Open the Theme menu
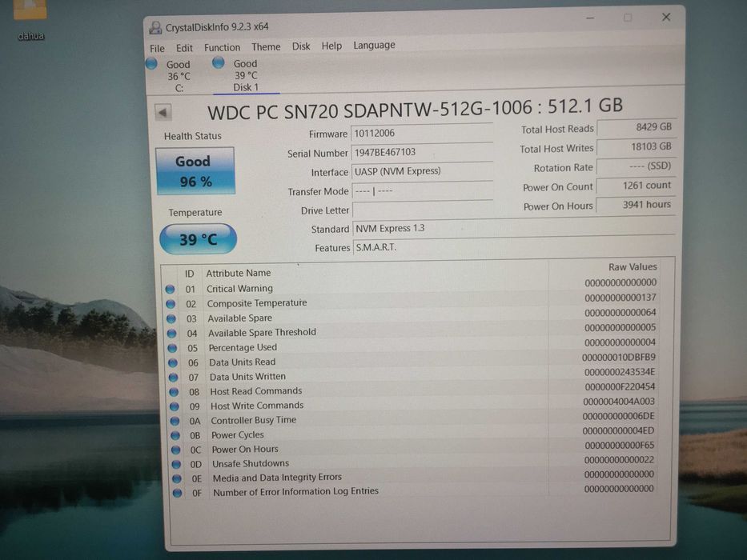 [266, 47]
